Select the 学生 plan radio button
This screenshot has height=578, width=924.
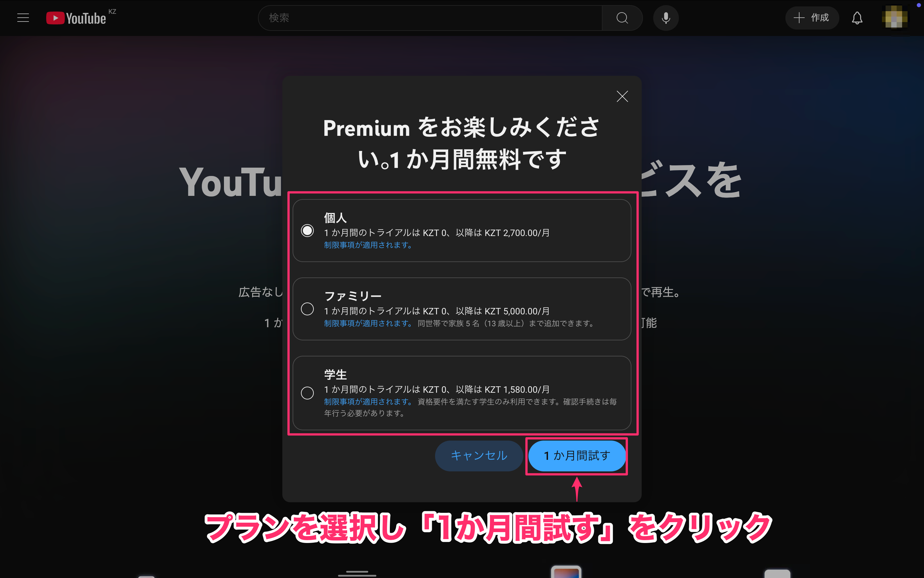click(x=307, y=393)
